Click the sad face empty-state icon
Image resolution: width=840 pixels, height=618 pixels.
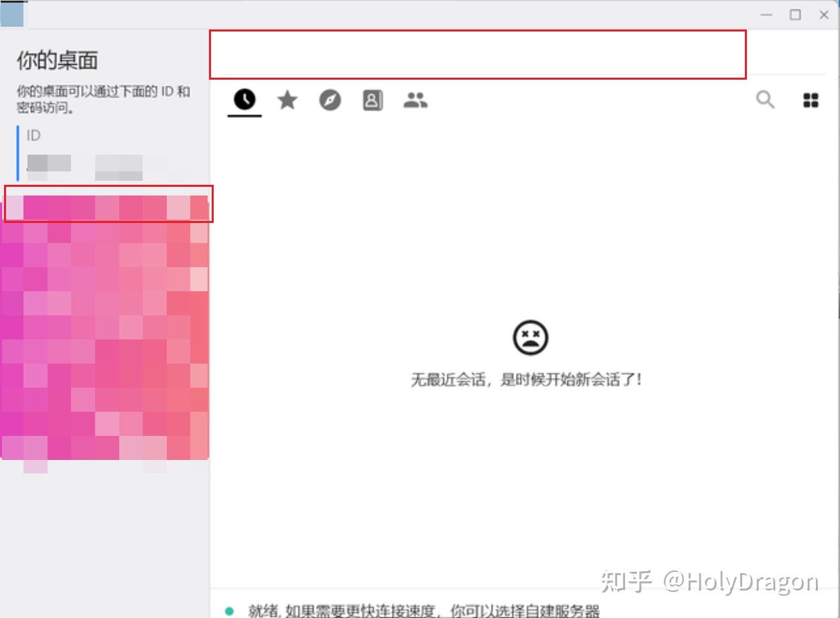[529, 337]
